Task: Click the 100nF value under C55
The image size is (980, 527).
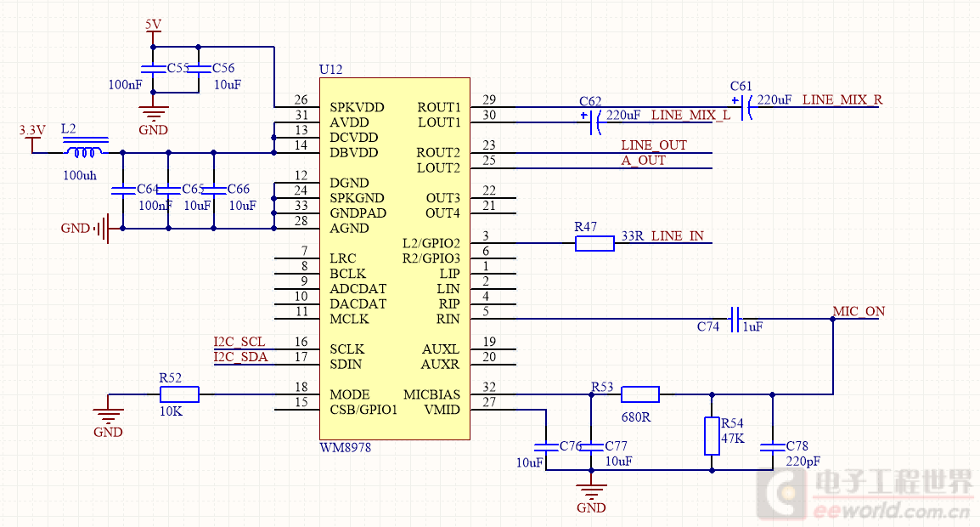Action: [x=126, y=85]
